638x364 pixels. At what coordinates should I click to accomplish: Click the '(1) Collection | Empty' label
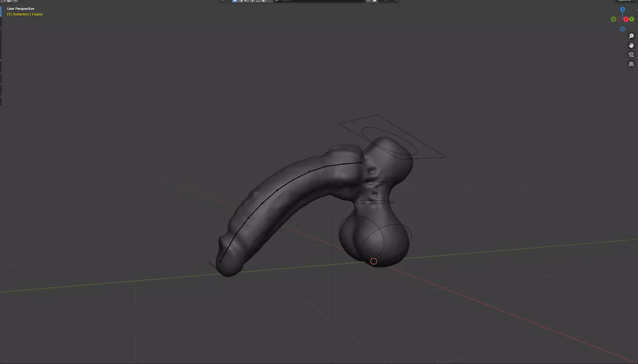25,14
